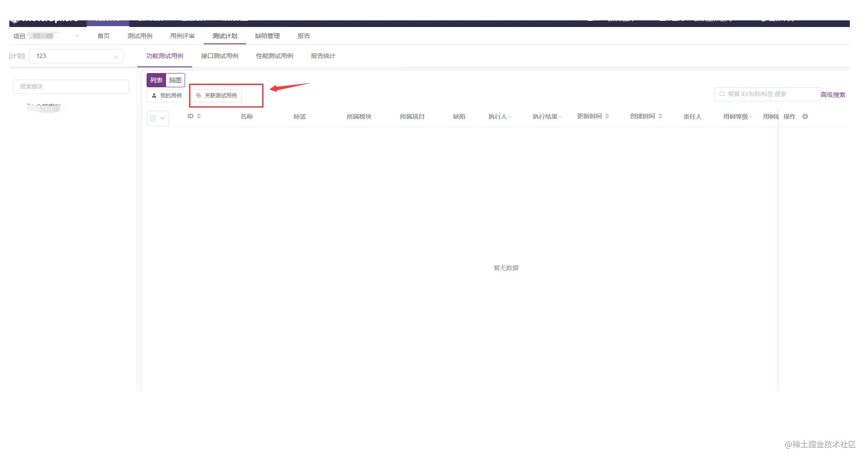Viewport: 868px width, 461px height.
Task: Focus the 搜索模块 input field
Action: click(71, 86)
